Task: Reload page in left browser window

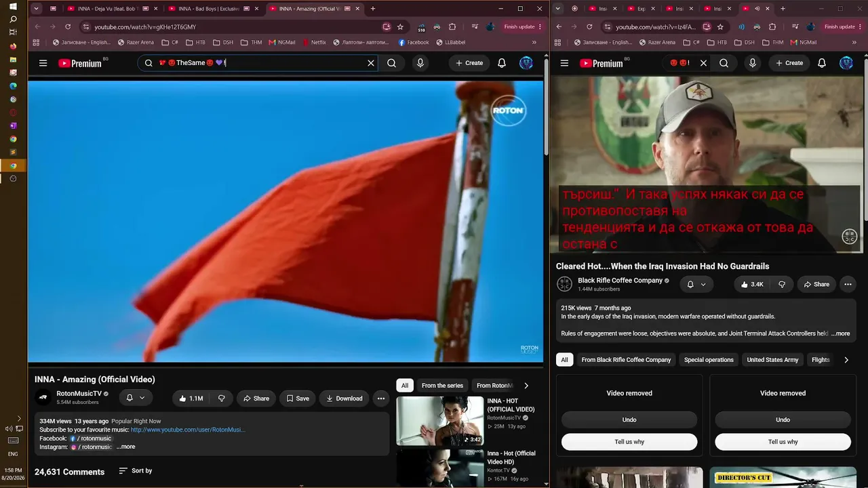Action: click(x=68, y=26)
